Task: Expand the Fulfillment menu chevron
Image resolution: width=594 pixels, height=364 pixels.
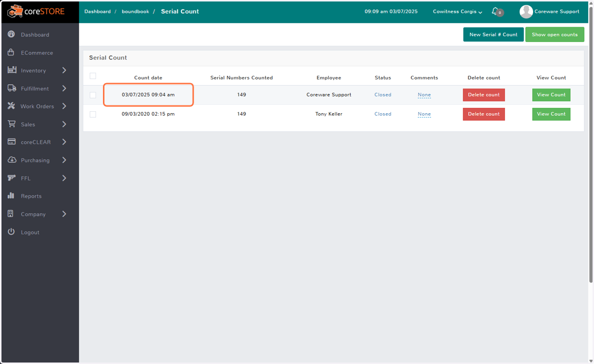Action: pyautogui.click(x=64, y=89)
